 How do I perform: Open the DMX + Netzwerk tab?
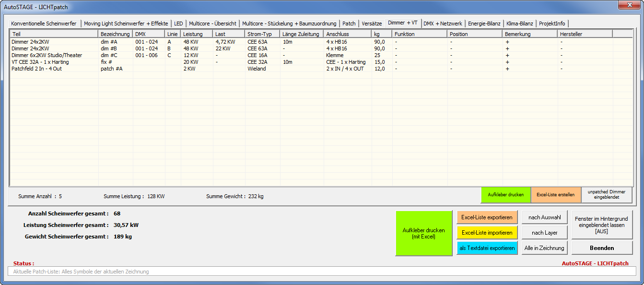[x=443, y=24]
